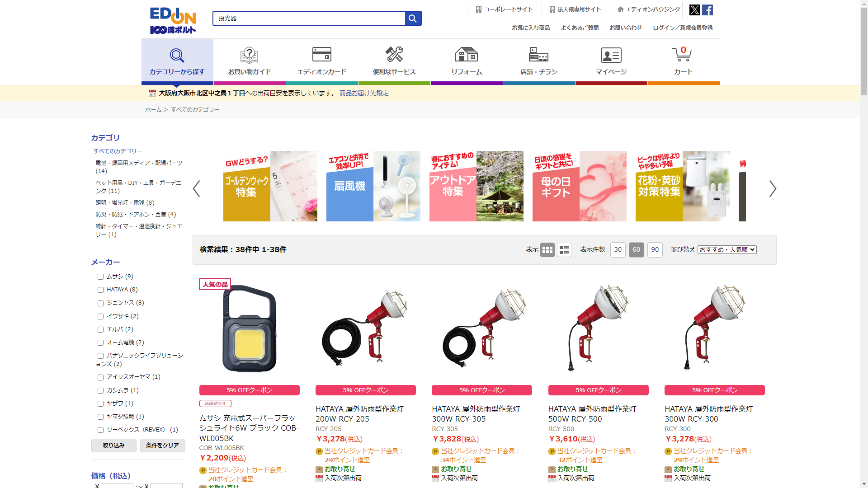Viewport: 868px width, 488px height.
Task: Open the X (Twitter) social icon
Action: pos(694,10)
